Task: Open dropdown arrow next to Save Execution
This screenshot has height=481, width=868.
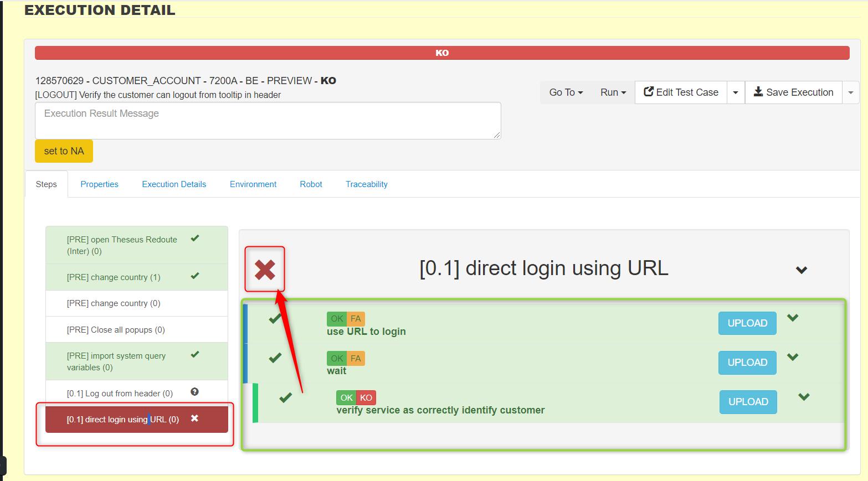Action: pyautogui.click(x=851, y=92)
